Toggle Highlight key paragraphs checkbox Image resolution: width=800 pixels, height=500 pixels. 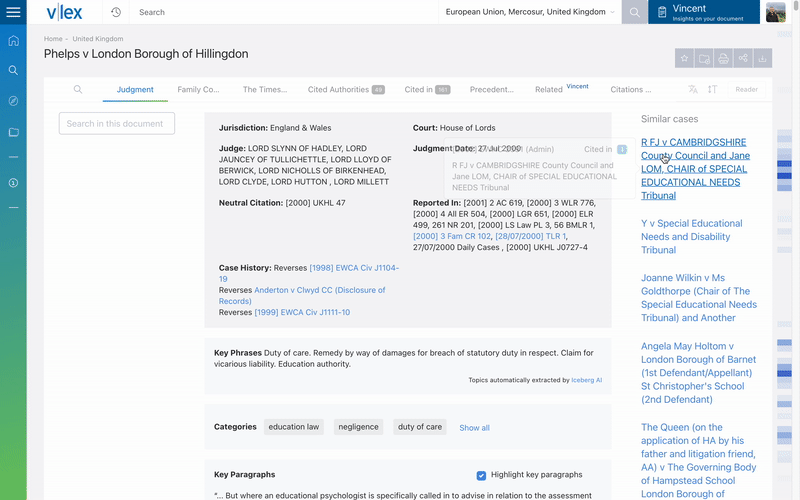tap(481, 476)
